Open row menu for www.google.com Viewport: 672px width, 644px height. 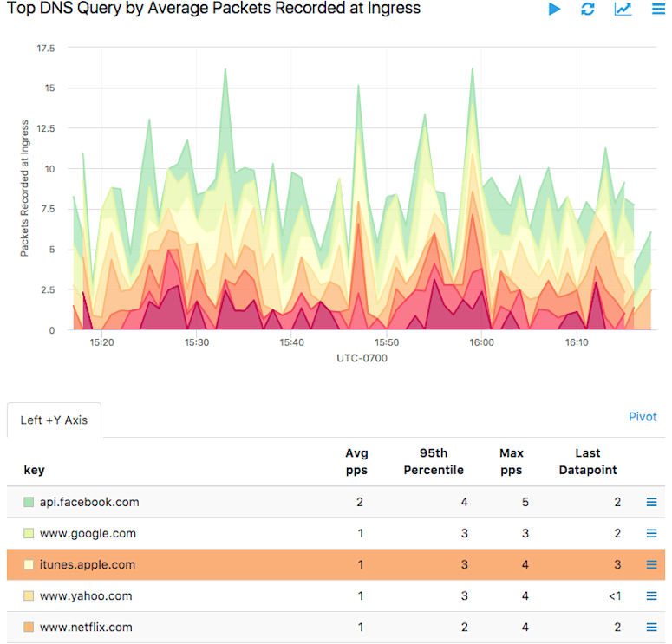(651, 533)
